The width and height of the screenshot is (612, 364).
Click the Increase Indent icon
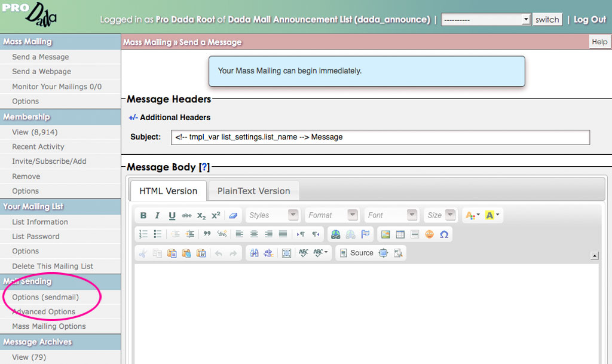[189, 234]
